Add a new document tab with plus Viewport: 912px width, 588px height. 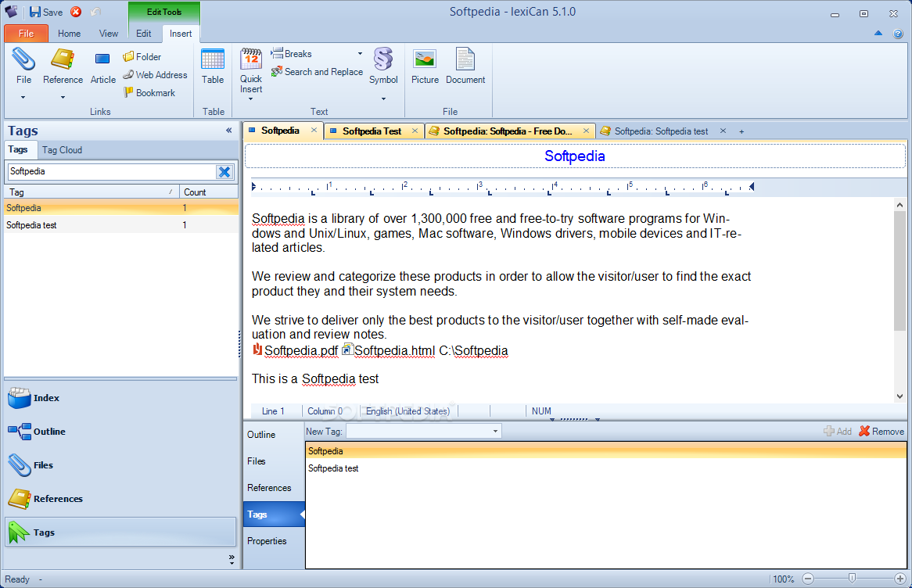tap(741, 131)
